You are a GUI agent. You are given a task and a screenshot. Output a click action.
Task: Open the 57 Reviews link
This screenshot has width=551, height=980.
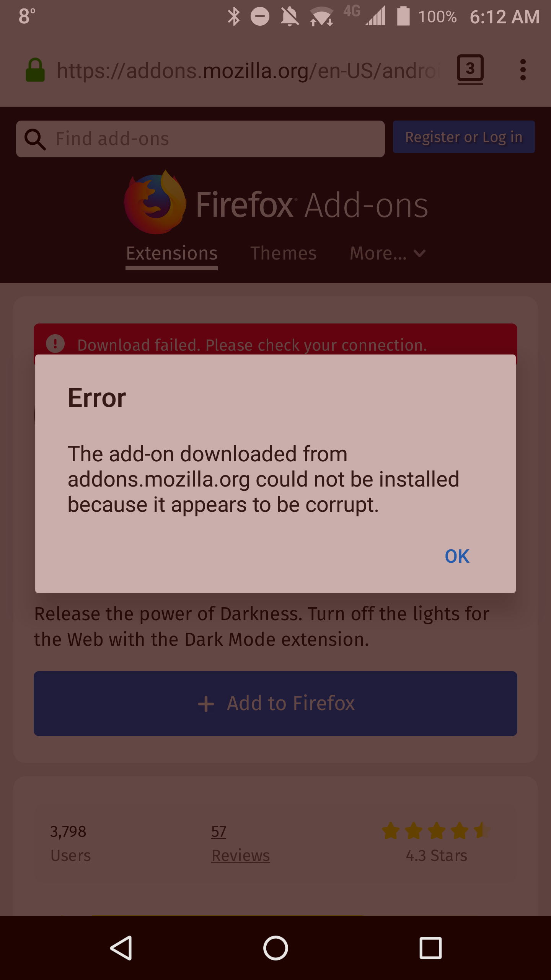click(241, 844)
